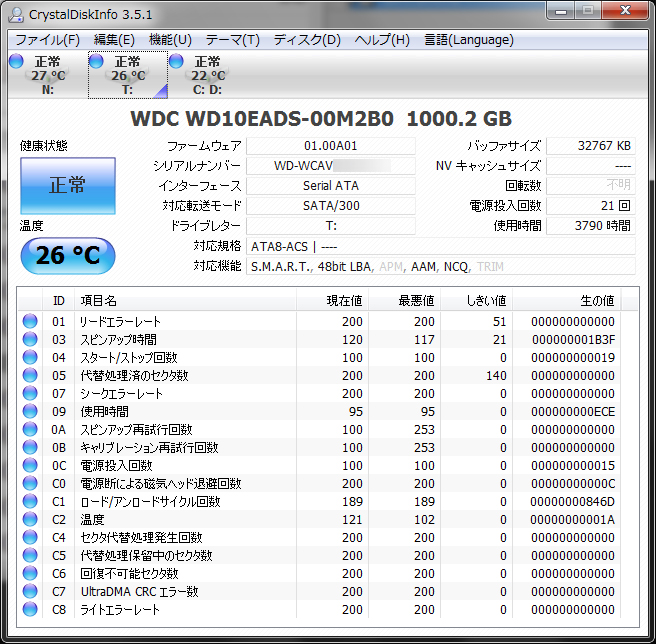The width and height of the screenshot is (656, 644).
Task: Click status orb for C0 磁気ヘッド退避回数
Action: (x=30, y=483)
